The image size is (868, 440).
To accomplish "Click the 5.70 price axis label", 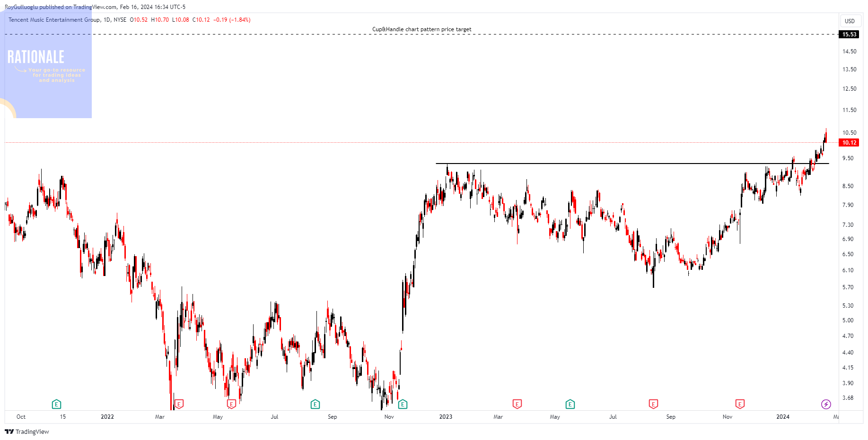I will click(x=848, y=287).
